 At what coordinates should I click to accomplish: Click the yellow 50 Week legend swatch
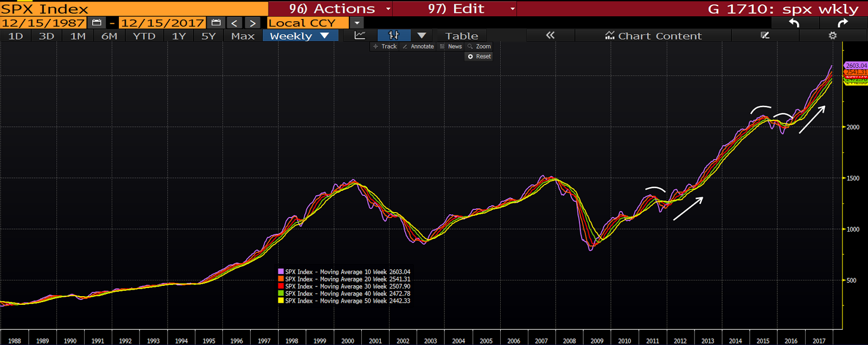click(x=281, y=301)
